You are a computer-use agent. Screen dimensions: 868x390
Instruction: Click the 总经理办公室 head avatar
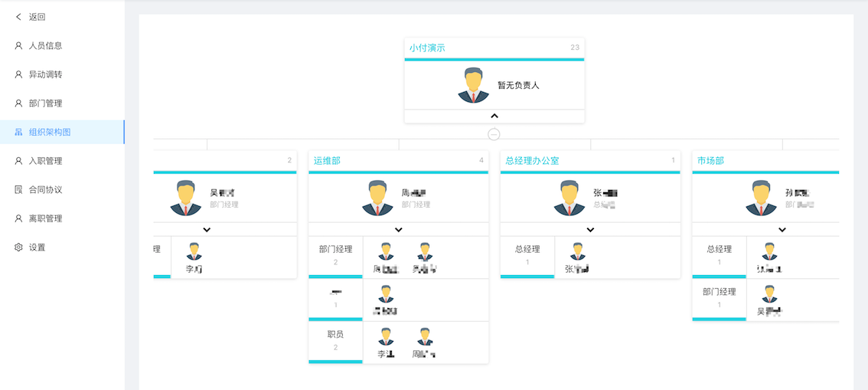pyautogui.click(x=569, y=198)
